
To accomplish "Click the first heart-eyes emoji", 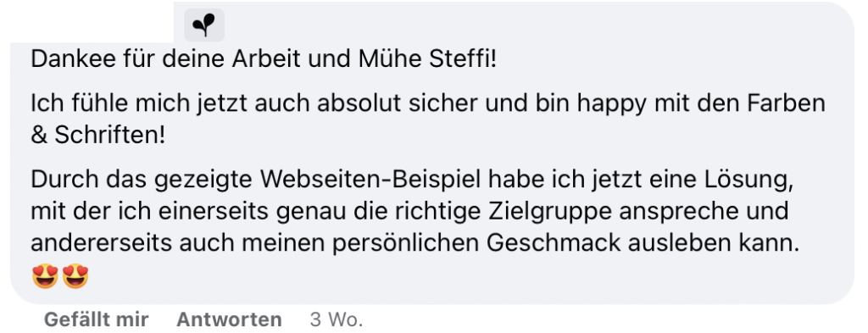I will point(45,276).
